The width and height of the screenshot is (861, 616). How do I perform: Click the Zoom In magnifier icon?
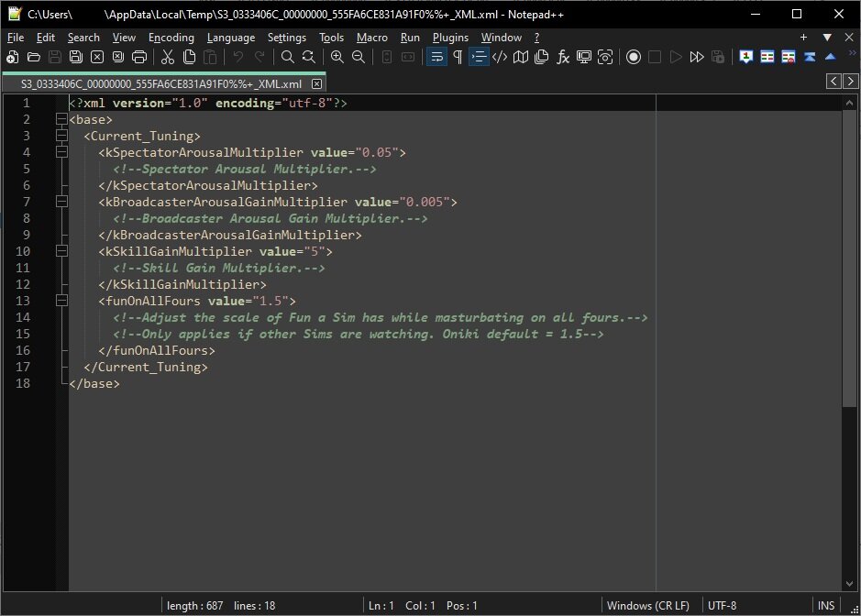click(x=337, y=57)
